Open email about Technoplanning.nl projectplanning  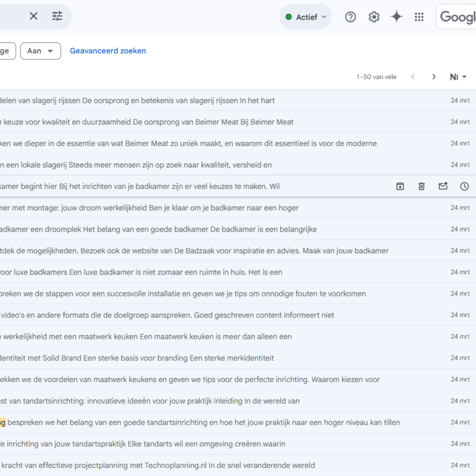[x=238, y=466]
